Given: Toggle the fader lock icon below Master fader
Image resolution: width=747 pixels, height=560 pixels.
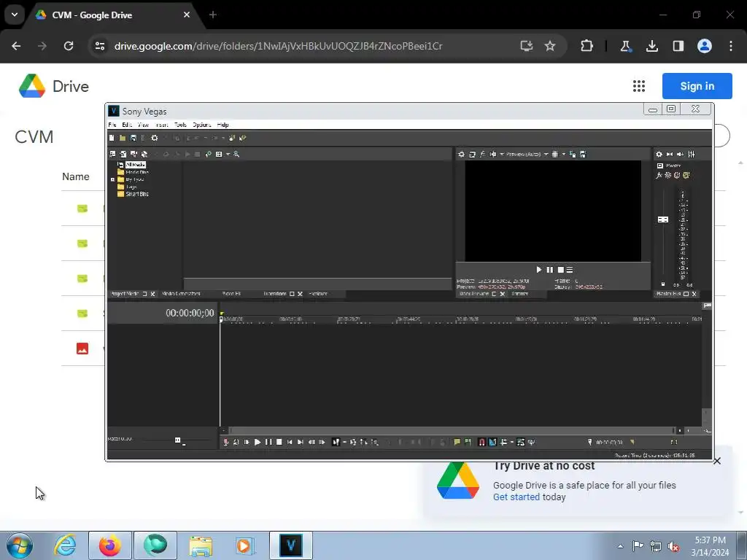Looking at the screenshot, I should click(x=663, y=284).
